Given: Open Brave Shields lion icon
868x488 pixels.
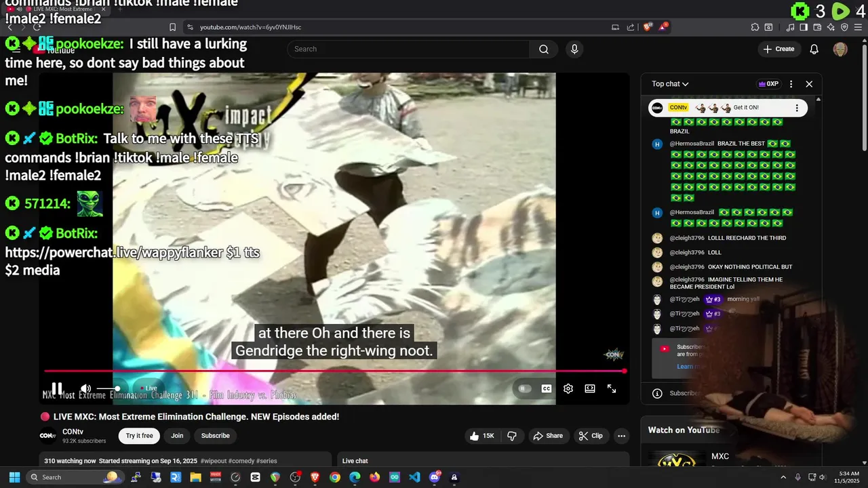Looking at the screenshot, I should [x=647, y=27].
